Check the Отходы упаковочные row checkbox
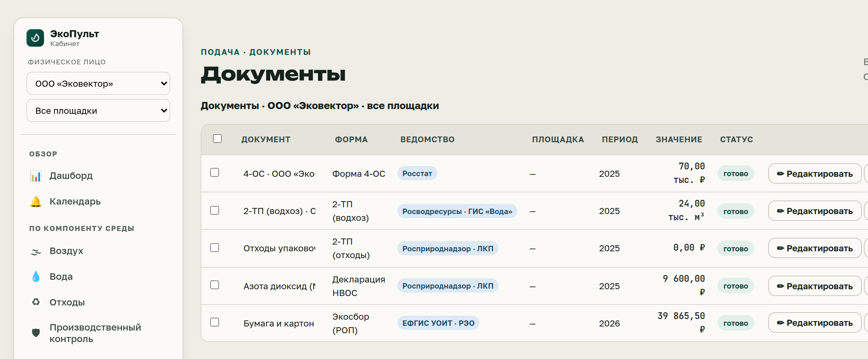This screenshot has height=359, width=868. [215, 248]
